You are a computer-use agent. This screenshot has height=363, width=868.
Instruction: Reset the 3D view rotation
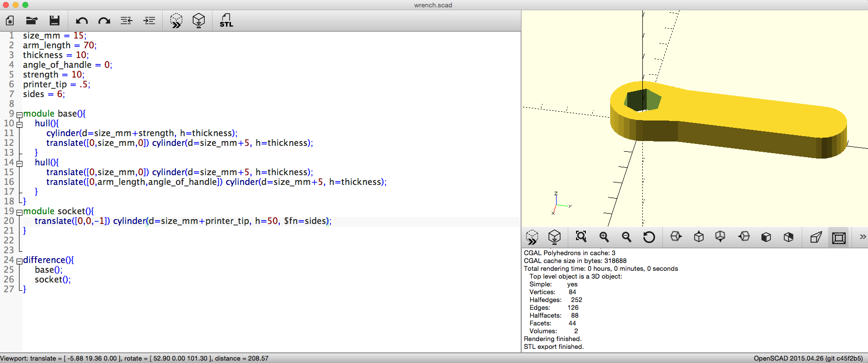click(x=649, y=237)
